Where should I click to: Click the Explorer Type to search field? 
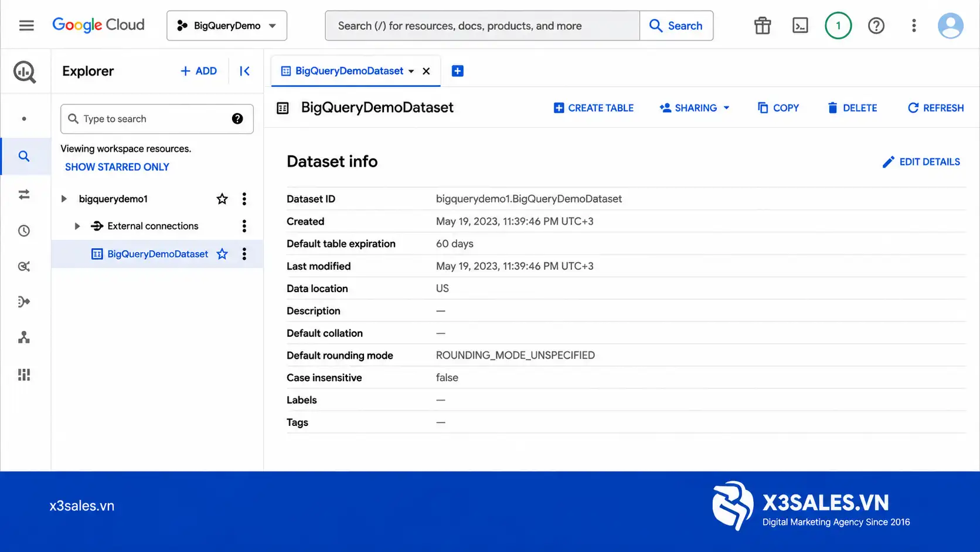click(x=157, y=119)
